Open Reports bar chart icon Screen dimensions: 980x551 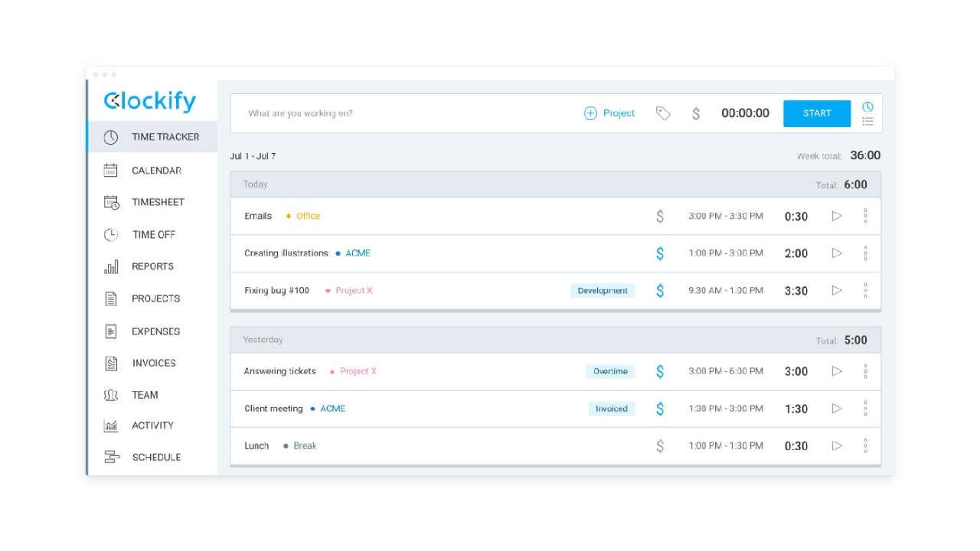coord(111,266)
